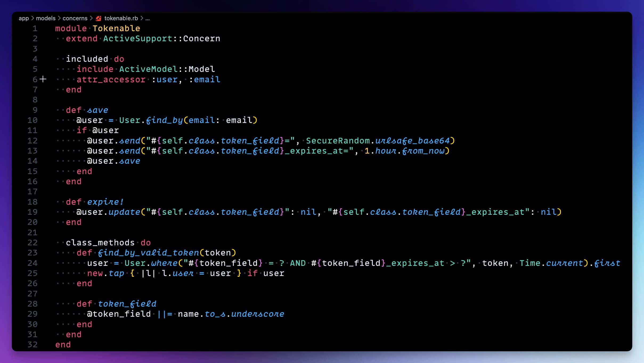The height and width of the screenshot is (363, 644).
Task: Select line number 9 beside "def save"
Action: 34,110
